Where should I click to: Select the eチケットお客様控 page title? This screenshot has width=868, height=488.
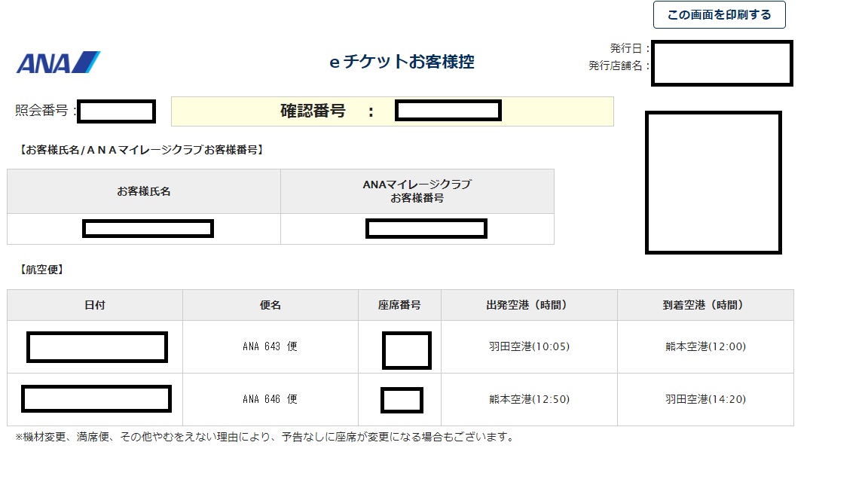point(402,63)
